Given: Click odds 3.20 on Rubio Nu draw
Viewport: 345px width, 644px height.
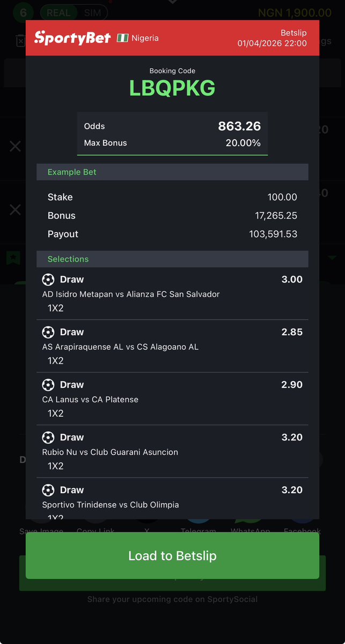Looking at the screenshot, I should coord(292,437).
